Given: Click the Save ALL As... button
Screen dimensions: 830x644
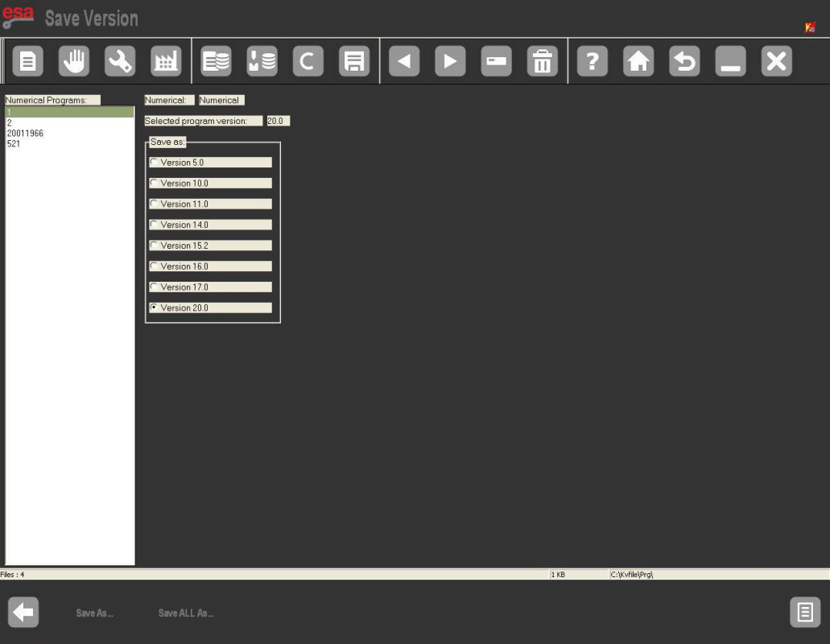Looking at the screenshot, I should [x=186, y=613].
